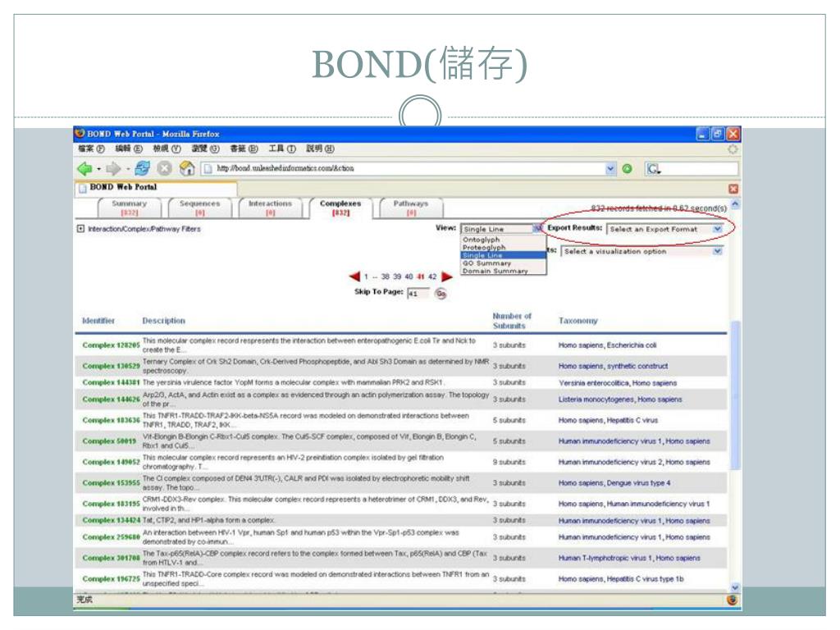Click in the Skip To Page input box
The image size is (840, 630).
[x=418, y=293]
